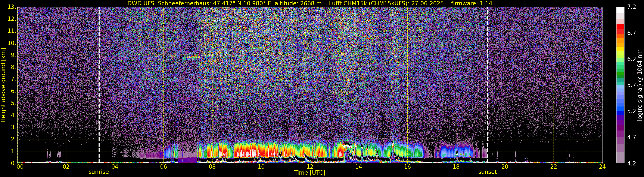644x177 pixels.
Task: Click the colorbar value '6.2'
Action: 632,59
